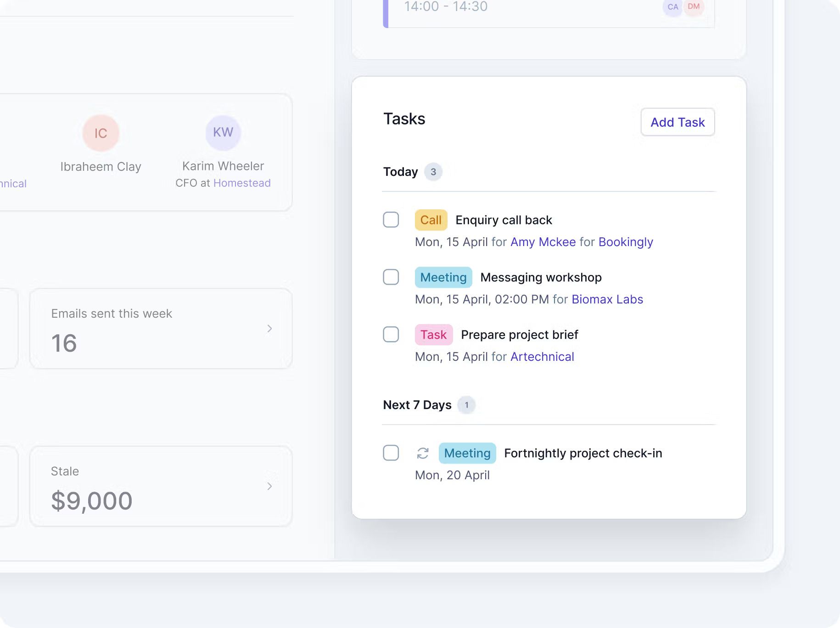
Task: Click the Meeting tag on Messaging workshop
Action: click(x=443, y=277)
